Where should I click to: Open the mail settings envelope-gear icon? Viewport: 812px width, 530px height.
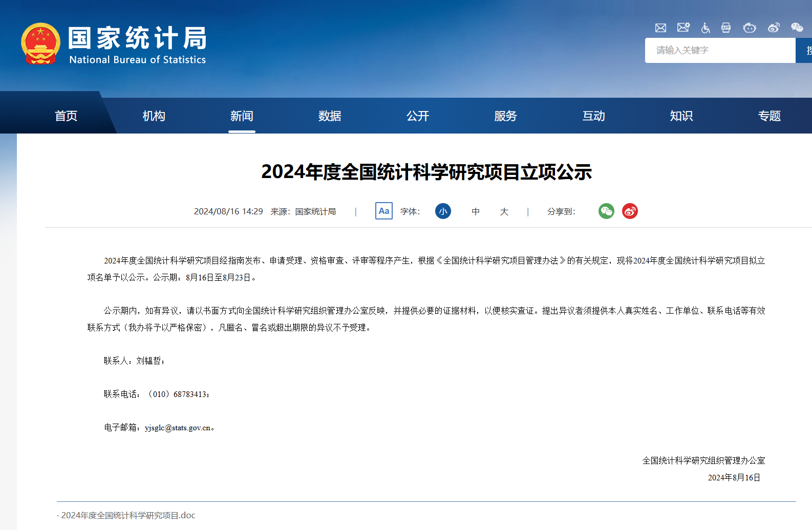pos(683,28)
